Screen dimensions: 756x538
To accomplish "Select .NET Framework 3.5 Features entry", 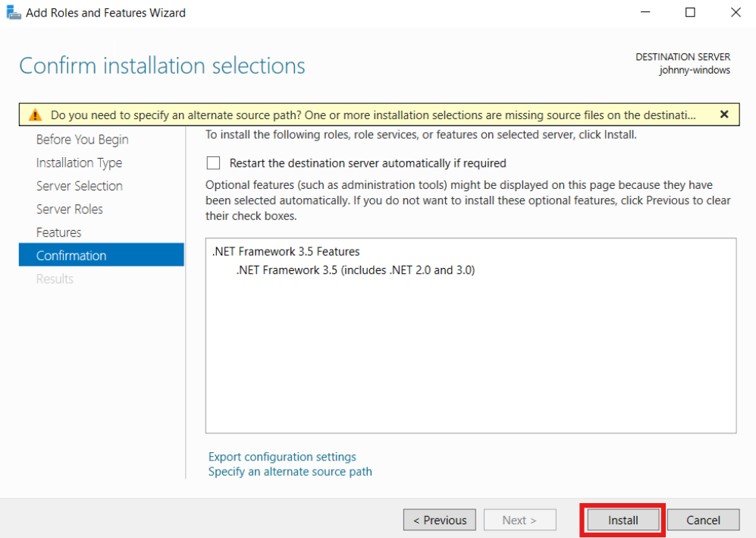I will click(286, 251).
